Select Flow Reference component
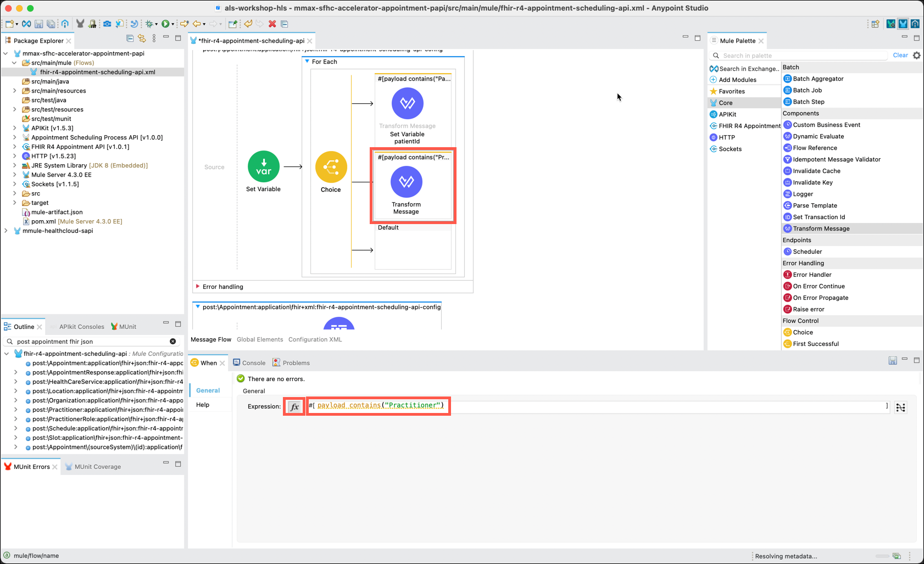Image resolution: width=924 pixels, height=564 pixels. pyautogui.click(x=810, y=148)
